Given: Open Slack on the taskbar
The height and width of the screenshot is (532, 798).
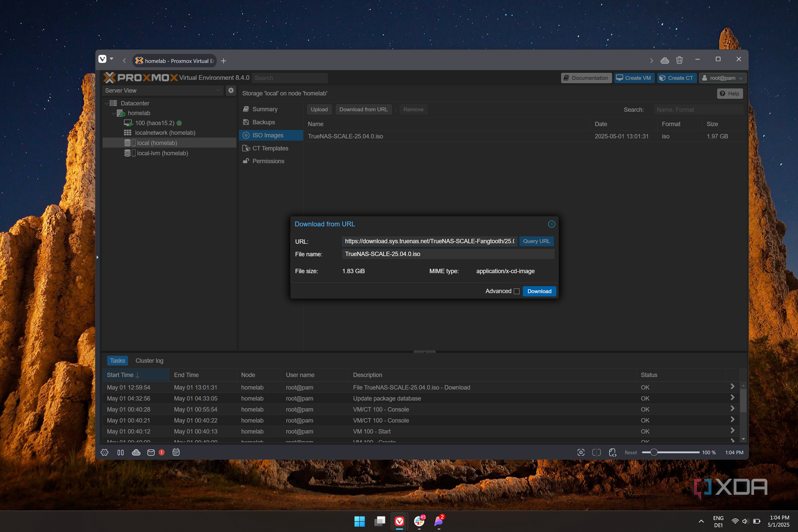Looking at the screenshot, I should tap(419, 521).
